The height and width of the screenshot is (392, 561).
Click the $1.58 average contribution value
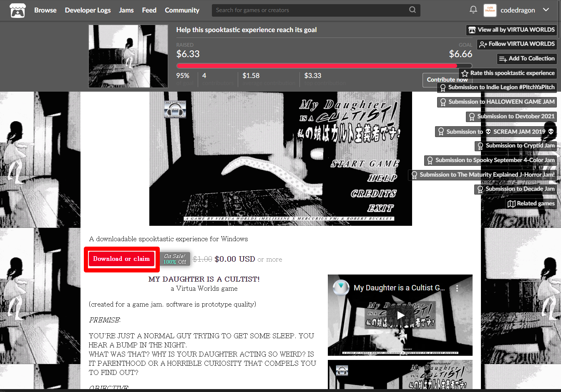pos(251,76)
